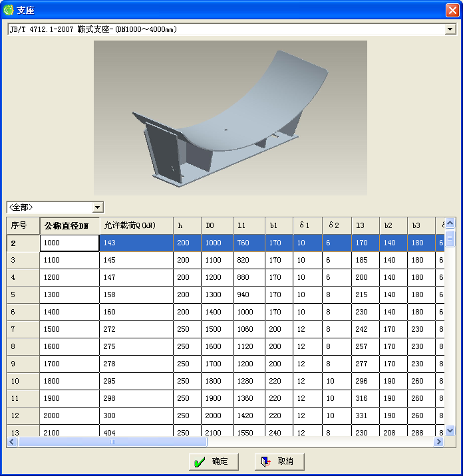The image size is (463, 476).
Task: Click the 取消 cancel button
Action: (x=279, y=461)
